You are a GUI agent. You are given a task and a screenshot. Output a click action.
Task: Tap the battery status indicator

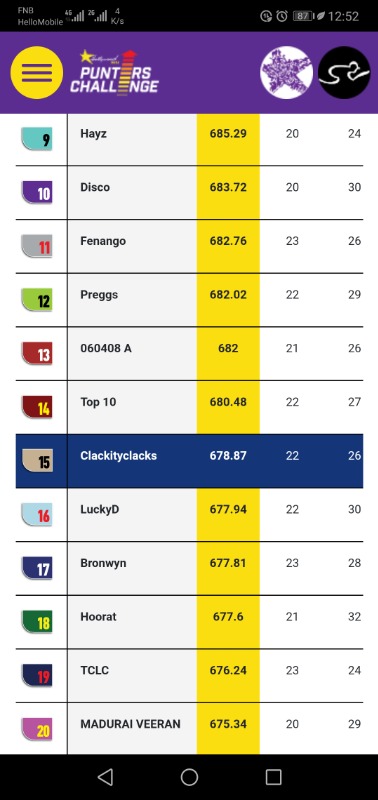(303, 16)
